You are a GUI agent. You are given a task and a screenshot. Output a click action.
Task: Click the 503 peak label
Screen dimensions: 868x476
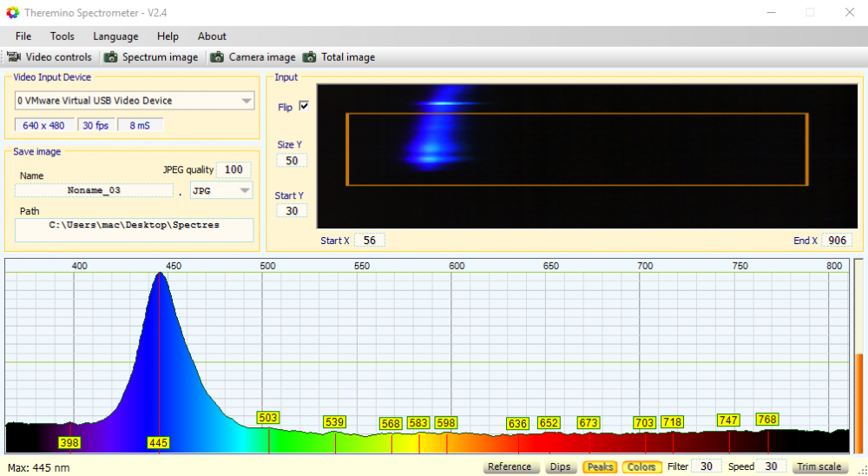(268, 417)
